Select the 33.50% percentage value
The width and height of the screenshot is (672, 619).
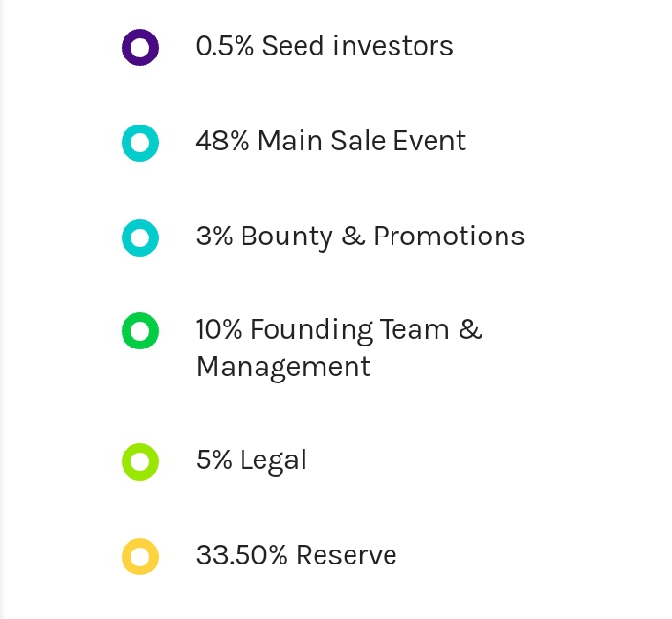(242, 556)
